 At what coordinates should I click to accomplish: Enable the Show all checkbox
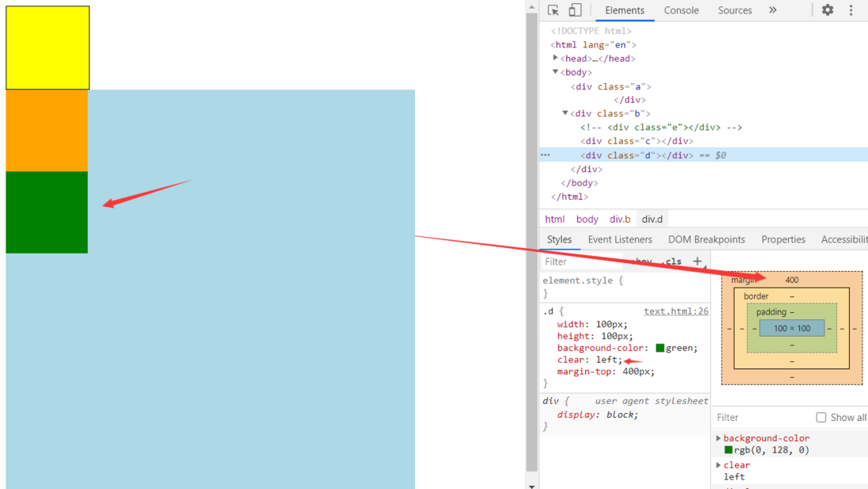pyautogui.click(x=821, y=417)
